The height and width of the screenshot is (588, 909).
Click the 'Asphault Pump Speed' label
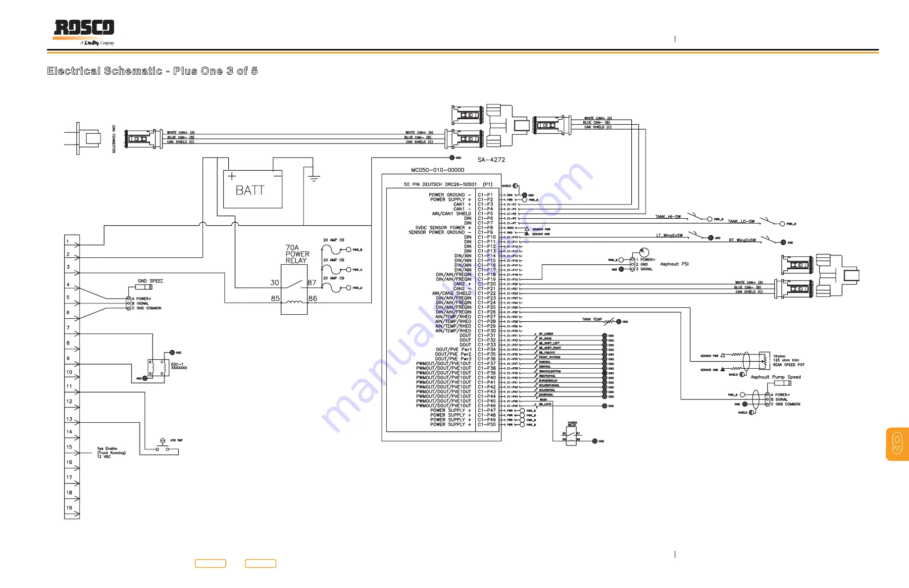pos(776,377)
